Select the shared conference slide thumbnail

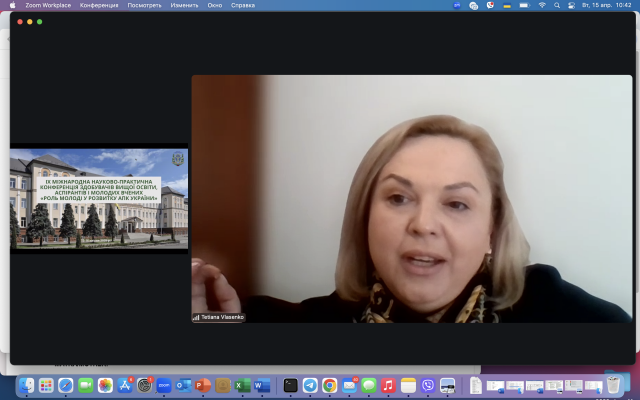click(x=99, y=199)
